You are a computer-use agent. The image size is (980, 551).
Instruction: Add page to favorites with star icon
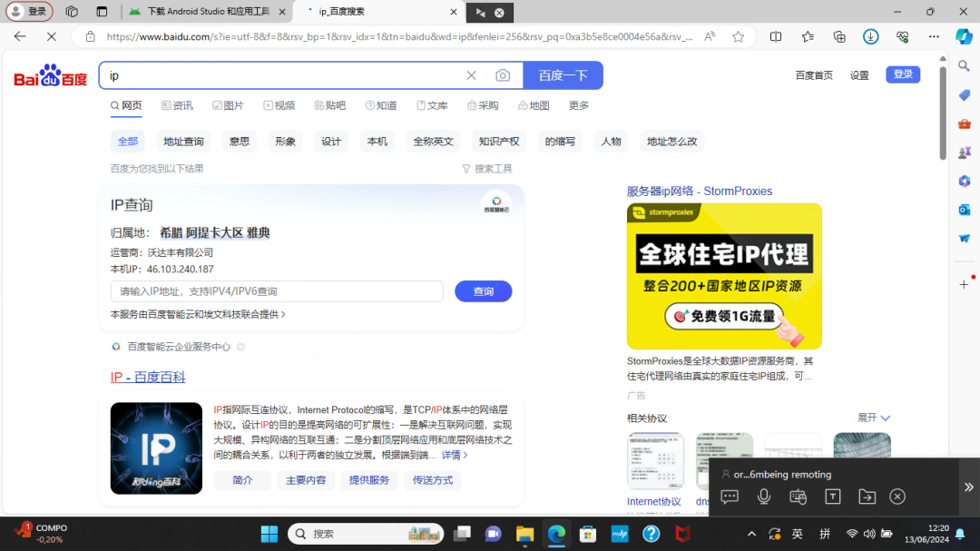tap(738, 37)
